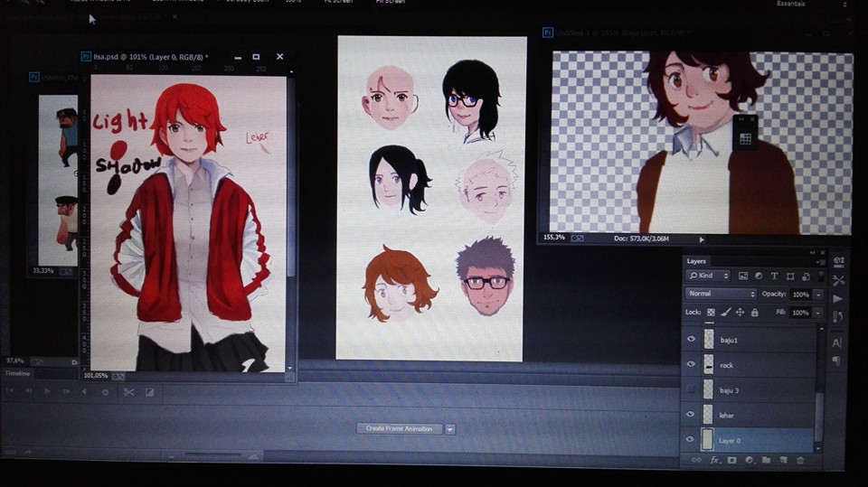Go to previous frame in Timeline
The height and width of the screenshot is (487, 868).
click(28, 391)
